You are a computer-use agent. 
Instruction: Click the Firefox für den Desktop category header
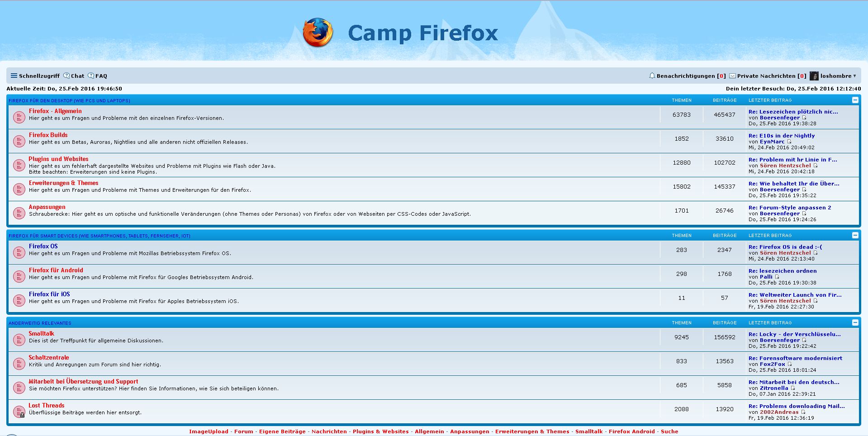pyautogui.click(x=69, y=100)
